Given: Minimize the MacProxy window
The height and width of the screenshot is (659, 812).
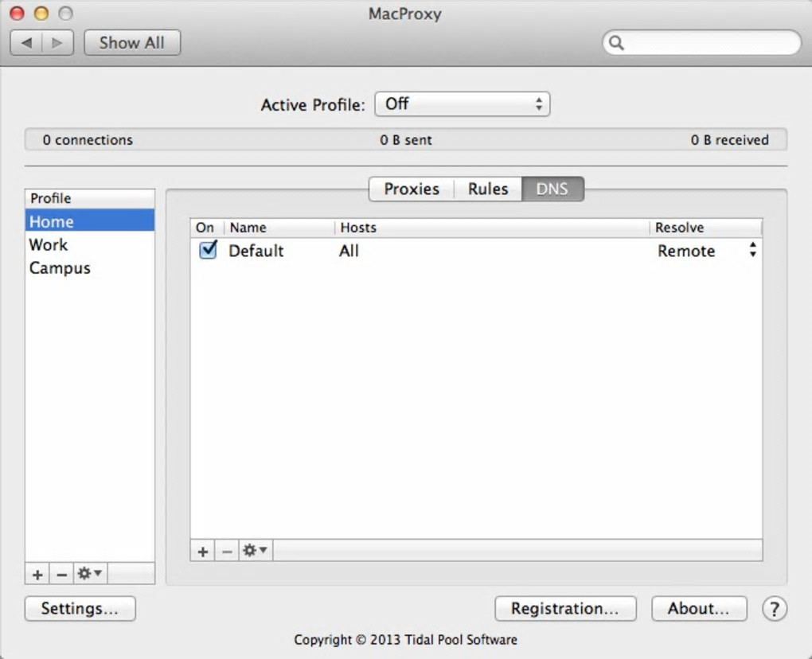Looking at the screenshot, I should click(41, 14).
